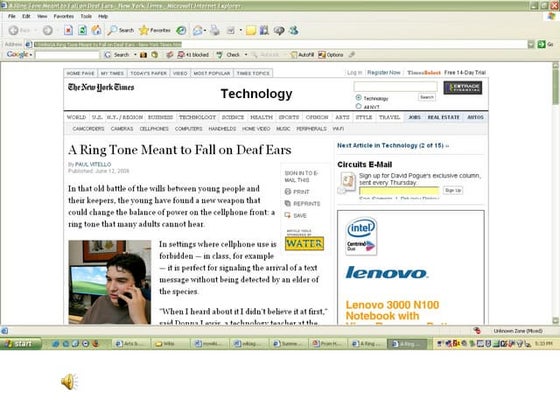Go to the HEALTH section link

click(x=261, y=117)
